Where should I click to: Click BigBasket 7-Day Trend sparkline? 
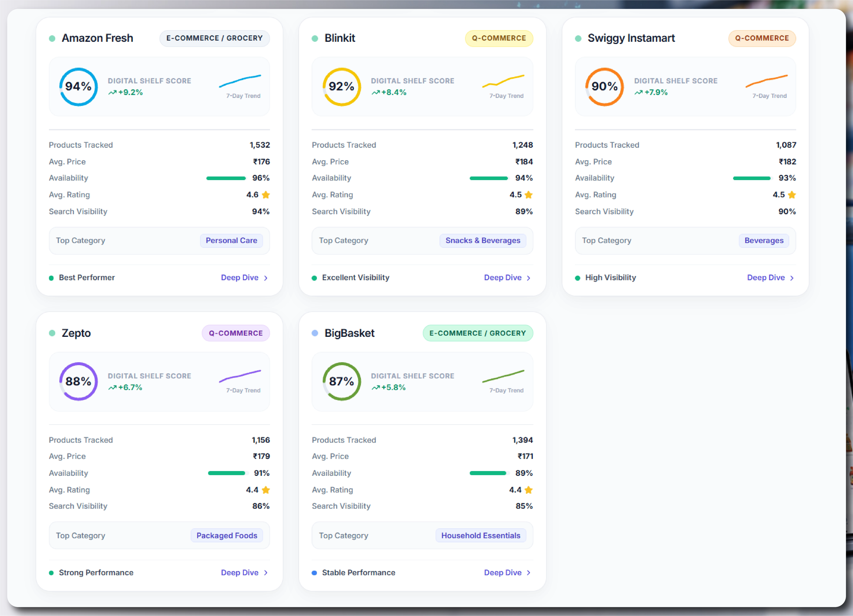(503, 376)
